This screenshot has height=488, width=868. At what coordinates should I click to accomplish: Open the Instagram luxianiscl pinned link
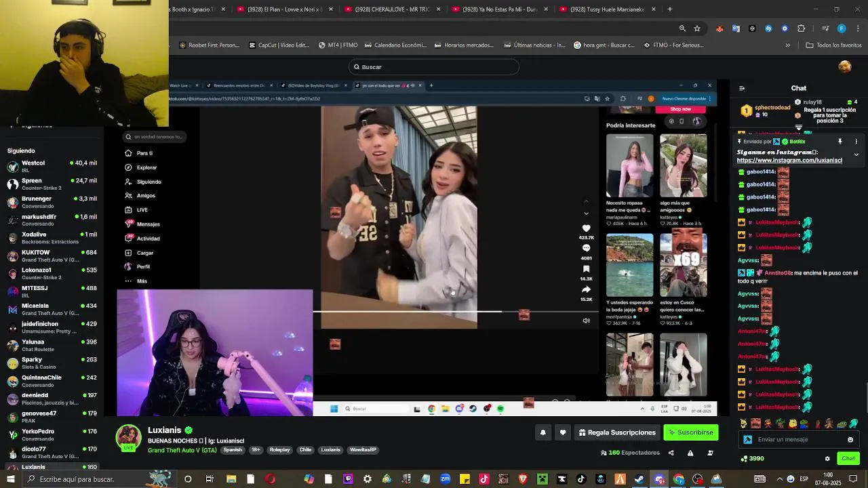pyautogui.click(x=789, y=161)
